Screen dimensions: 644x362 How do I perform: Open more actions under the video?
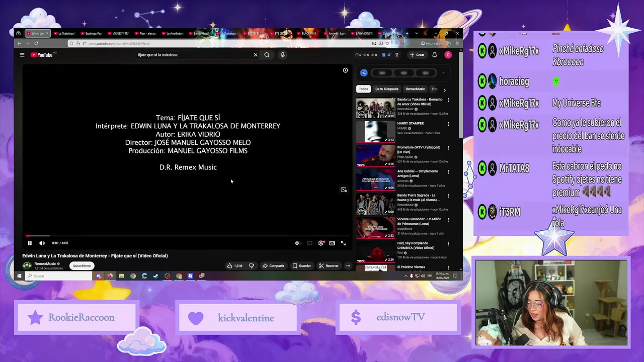348,265
